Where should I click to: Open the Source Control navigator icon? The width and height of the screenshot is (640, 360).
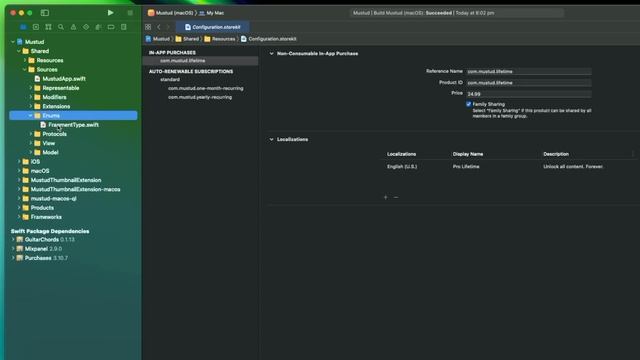36,27
